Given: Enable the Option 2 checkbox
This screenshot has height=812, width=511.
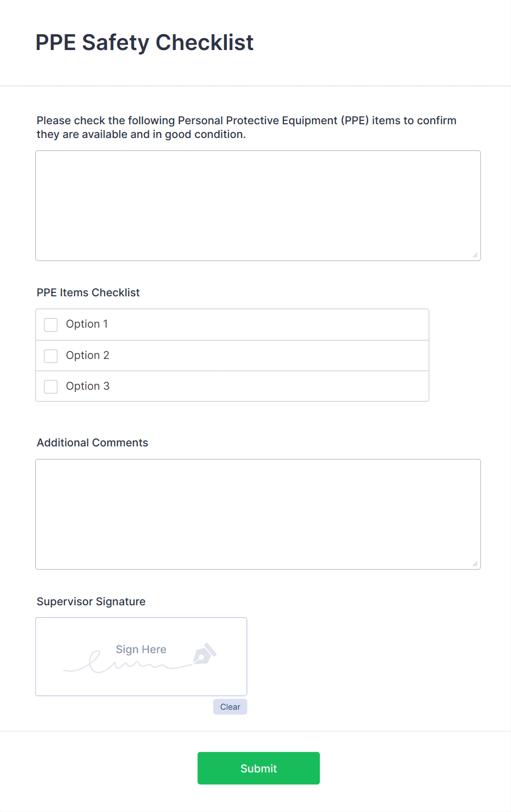Looking at the screenshot, I should (x=51, y=356).
